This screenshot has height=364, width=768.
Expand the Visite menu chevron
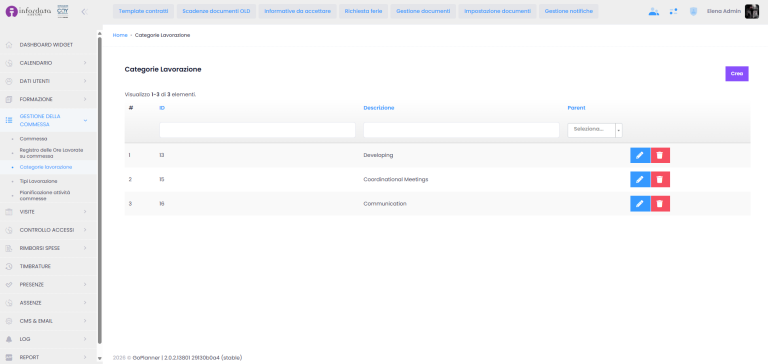(85, 212)
